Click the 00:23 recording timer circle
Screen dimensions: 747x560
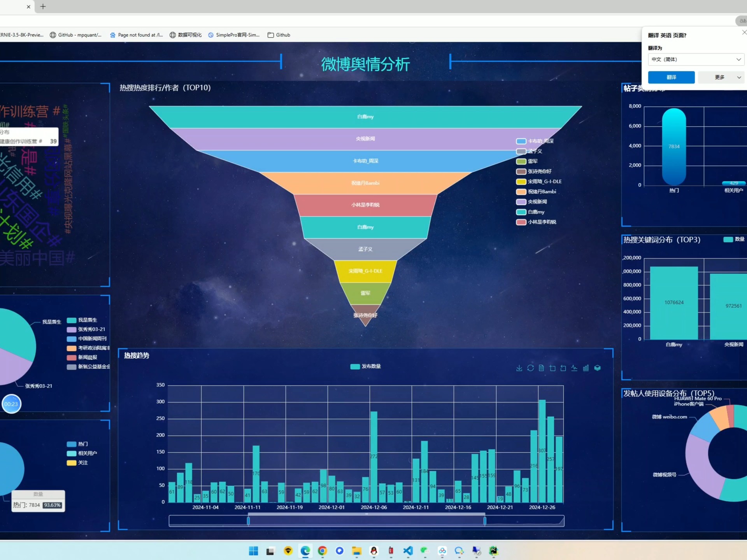click(x=11, y=404)
